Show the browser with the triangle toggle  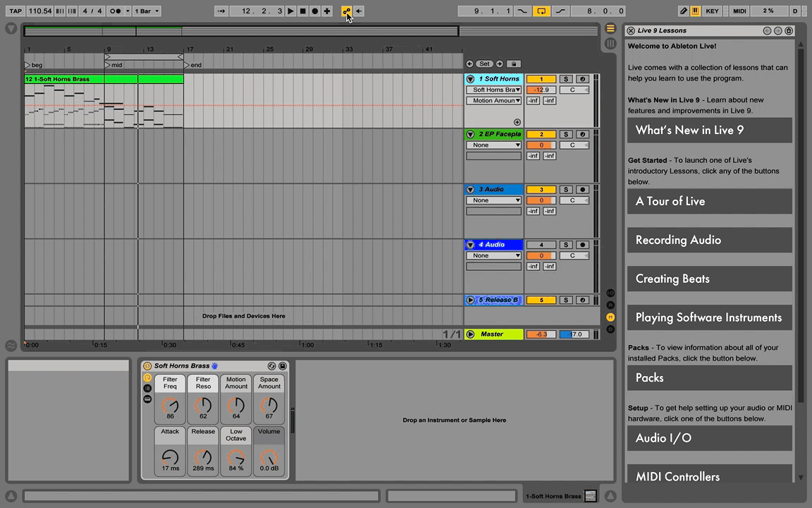click(x=11, y=28)
